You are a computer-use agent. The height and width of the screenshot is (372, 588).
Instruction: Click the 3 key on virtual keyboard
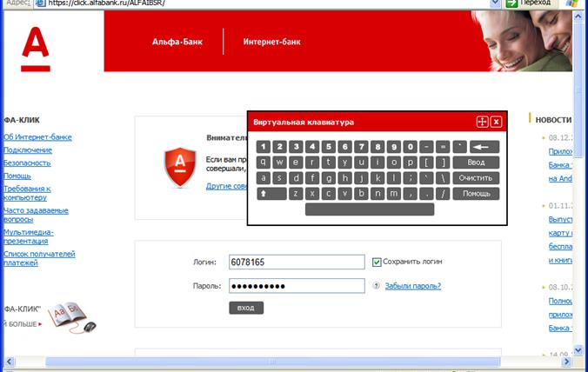point(297,147)
